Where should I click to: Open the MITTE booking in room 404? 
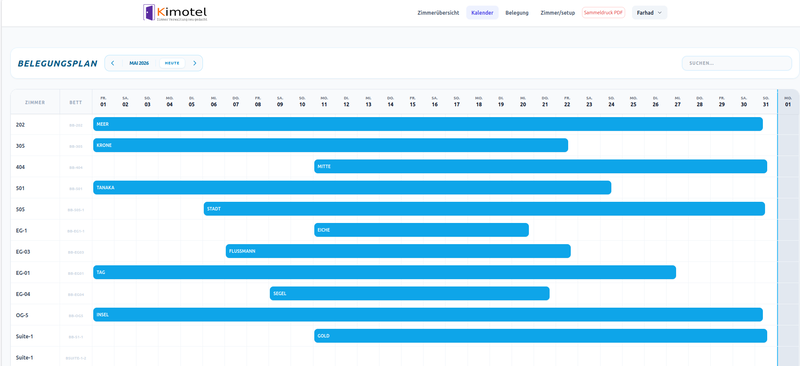540,166
